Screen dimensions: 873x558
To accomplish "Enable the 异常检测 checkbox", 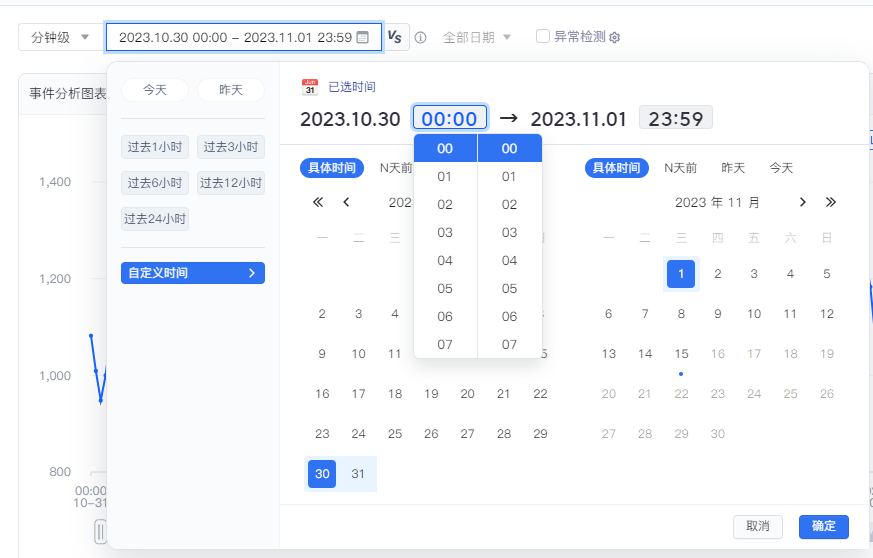I will (x=543, y=36).
